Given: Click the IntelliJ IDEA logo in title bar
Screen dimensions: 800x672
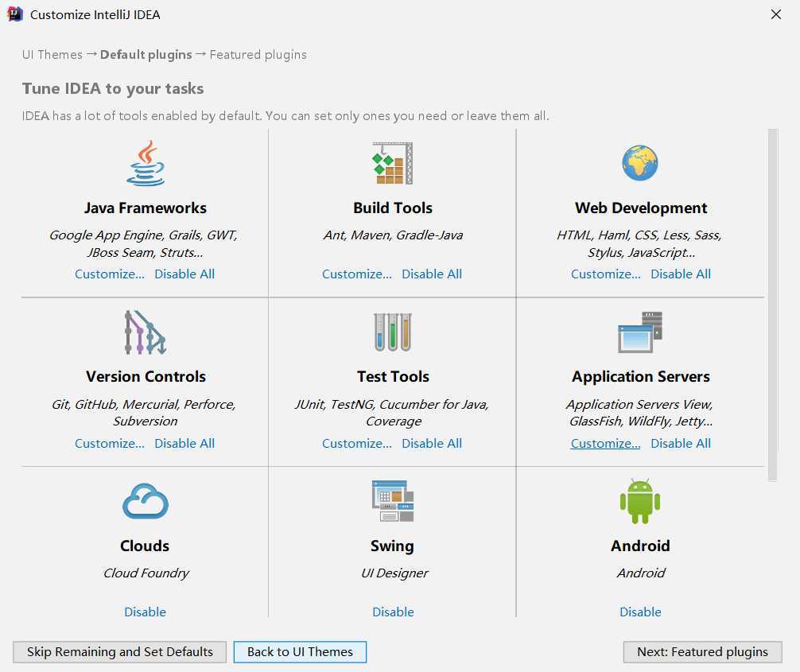Looking at the screenshot, I should coord(15,14).
